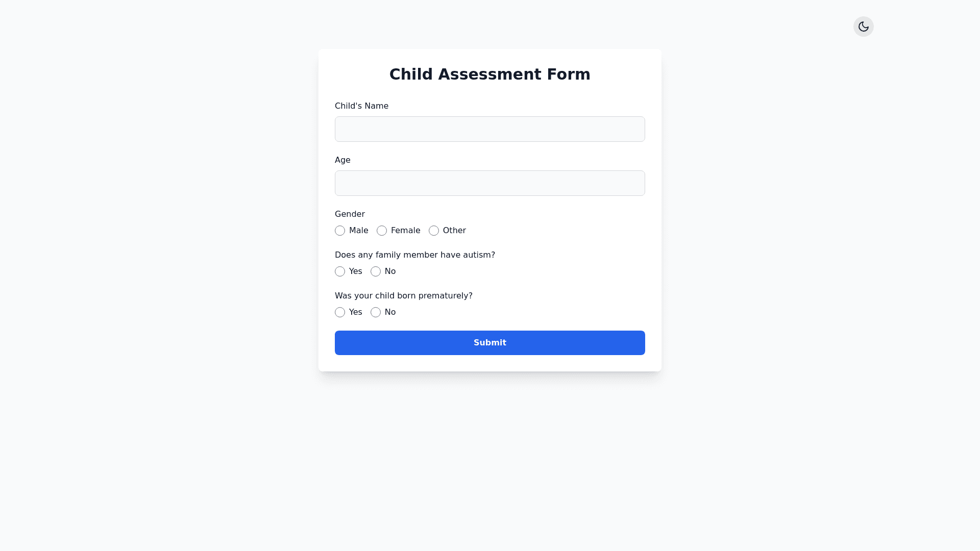980x551 pixels.
Task: Toggle dark mode with the moon icon
Action: point(863,27)
